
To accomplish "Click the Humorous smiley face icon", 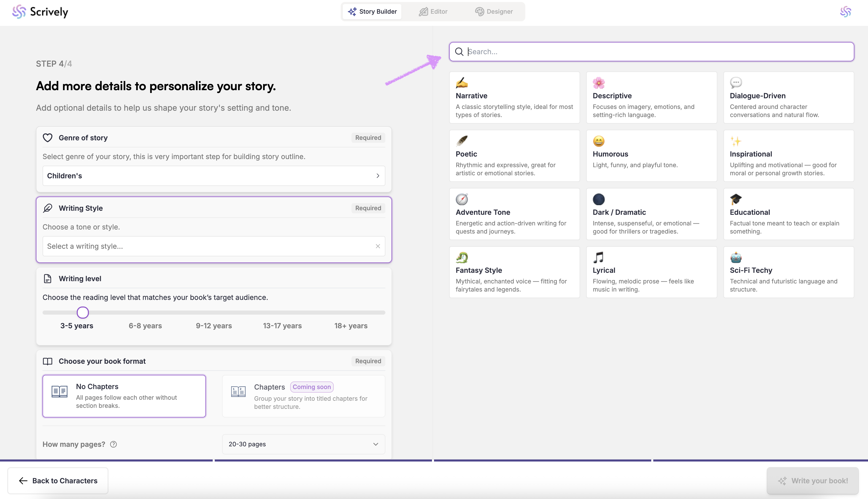I will tap(598, 141).
